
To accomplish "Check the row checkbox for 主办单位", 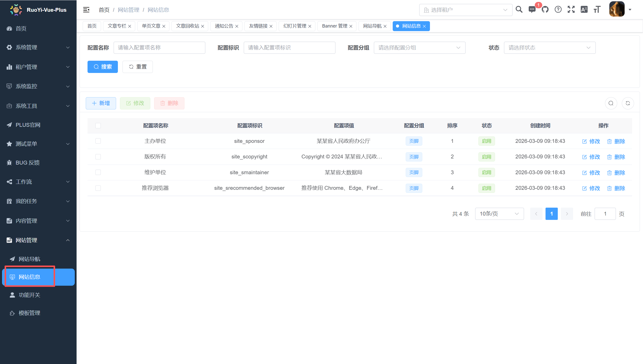I will pos(98,141).
